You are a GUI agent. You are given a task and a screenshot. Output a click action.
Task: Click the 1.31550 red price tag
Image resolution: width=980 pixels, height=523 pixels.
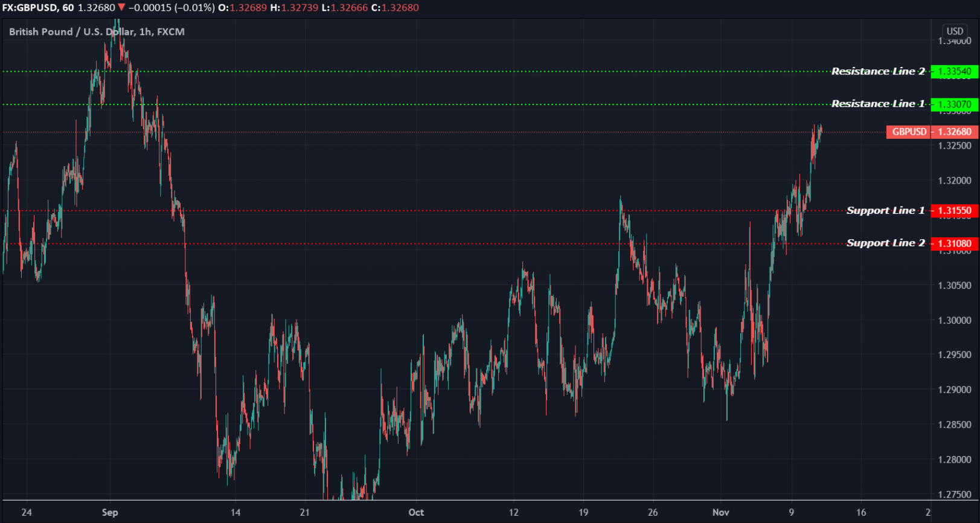tap(954, 211)
